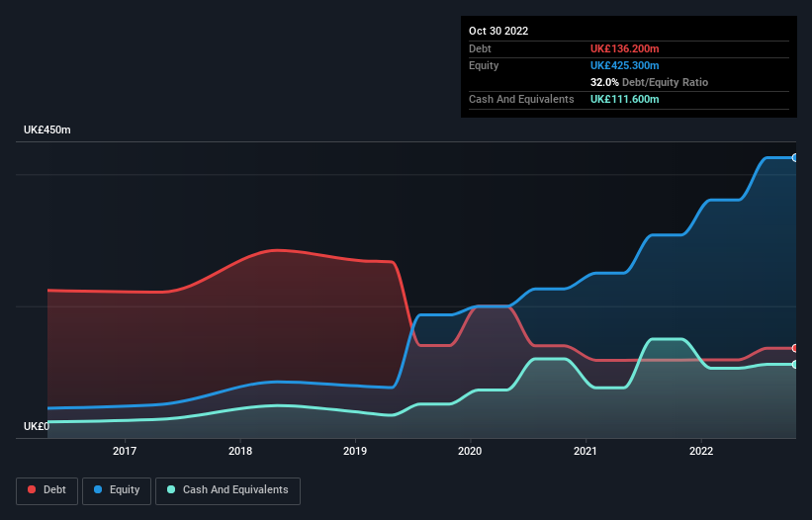Click the UK£425.300m equity value

click(624, 65)
